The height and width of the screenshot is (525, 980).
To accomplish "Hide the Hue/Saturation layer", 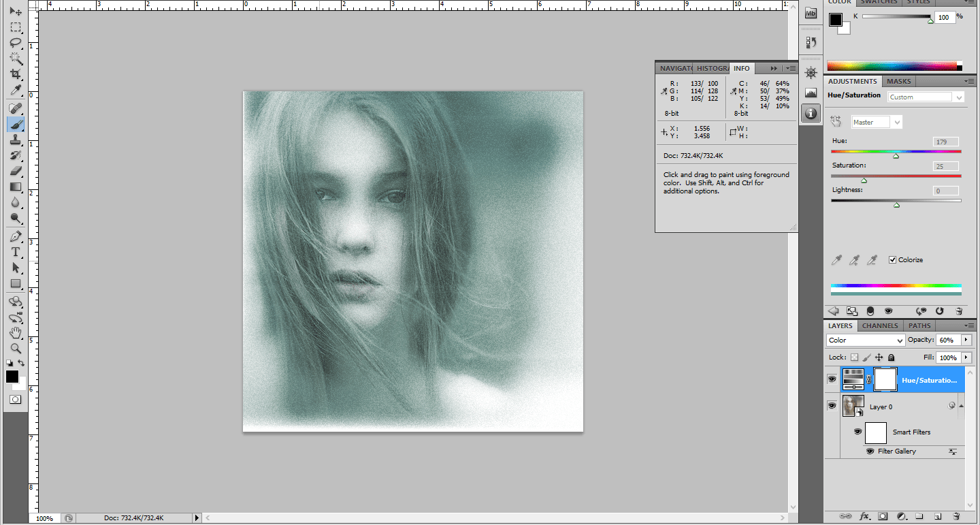I will coord(832,379).
